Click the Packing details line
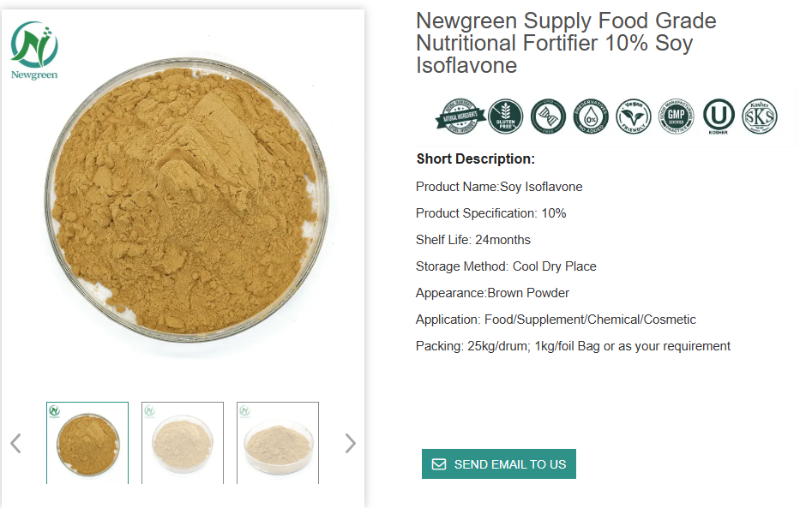 573,346
